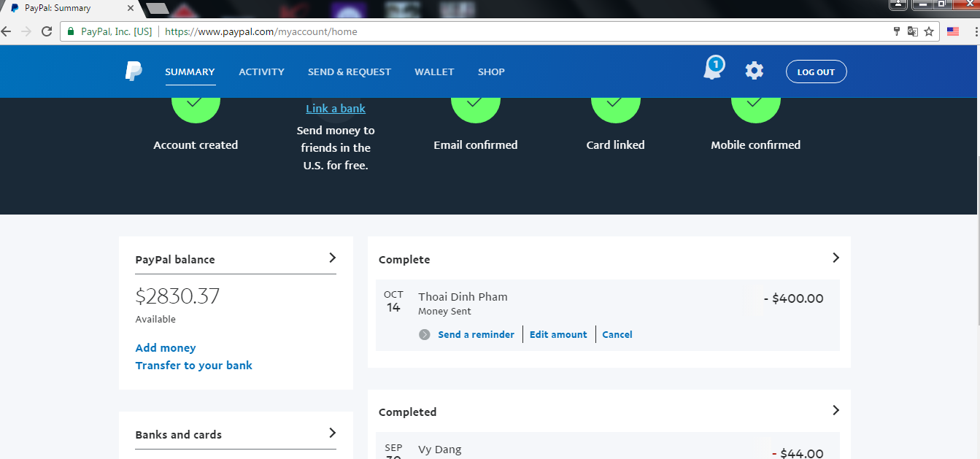Click the - $44.00 amount

(x=798, y=453)
